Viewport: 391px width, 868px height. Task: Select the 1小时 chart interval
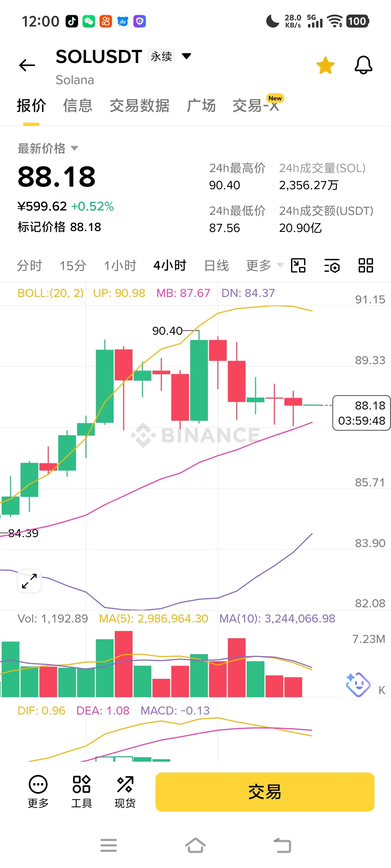point(120,266)
